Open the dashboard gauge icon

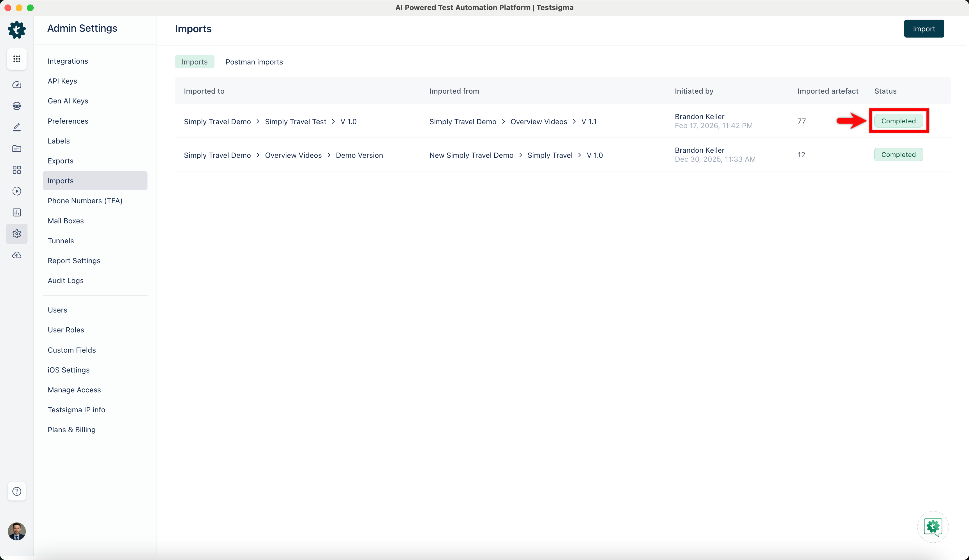coord(17,85)
